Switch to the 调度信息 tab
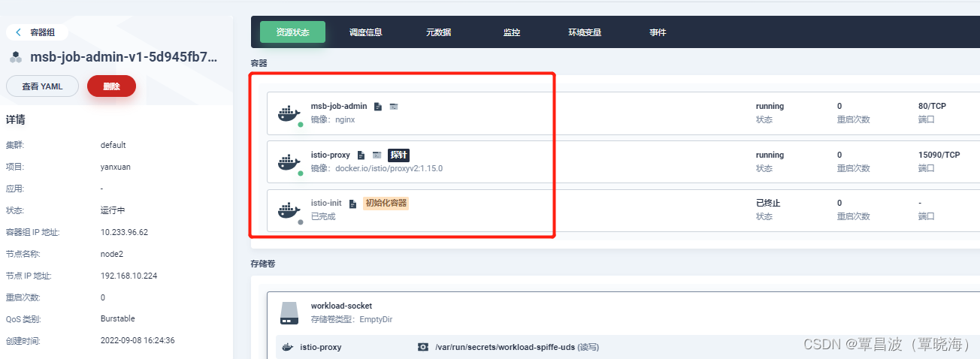 pyautogui.click(x=366, y=32)
